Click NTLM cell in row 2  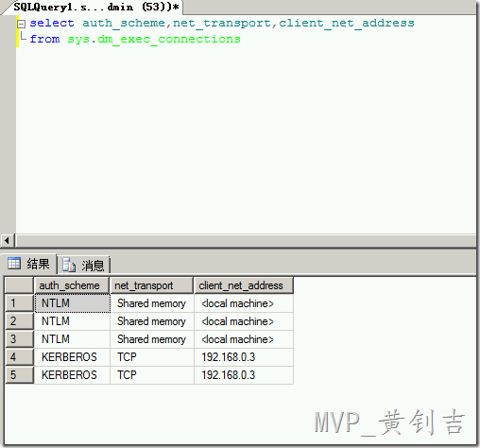point(72,321)
